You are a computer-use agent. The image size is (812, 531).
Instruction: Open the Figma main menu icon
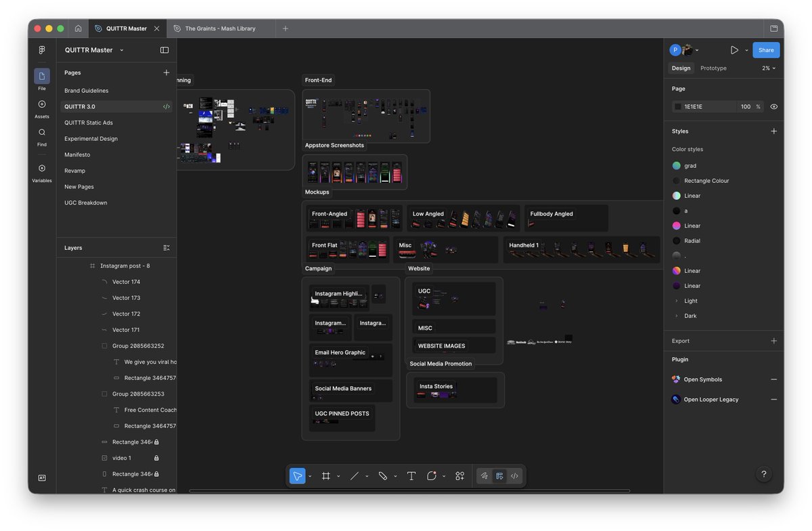point(42,50)
